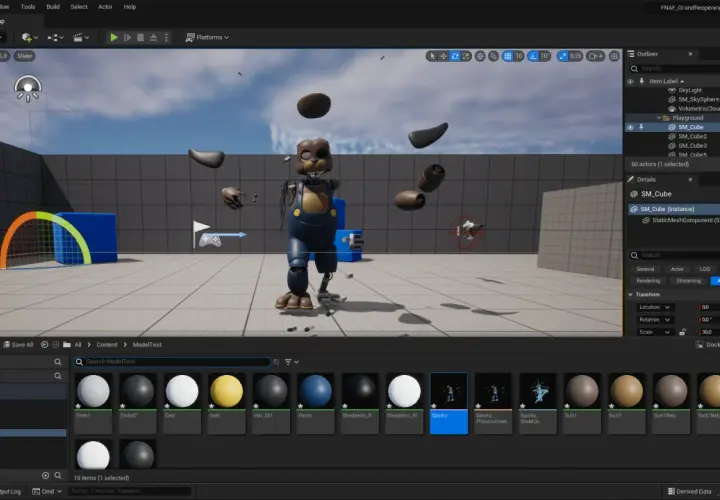Hide SM_Cube using its eye icon
Viewport: 720px width, 500px height.
point(630,127)
